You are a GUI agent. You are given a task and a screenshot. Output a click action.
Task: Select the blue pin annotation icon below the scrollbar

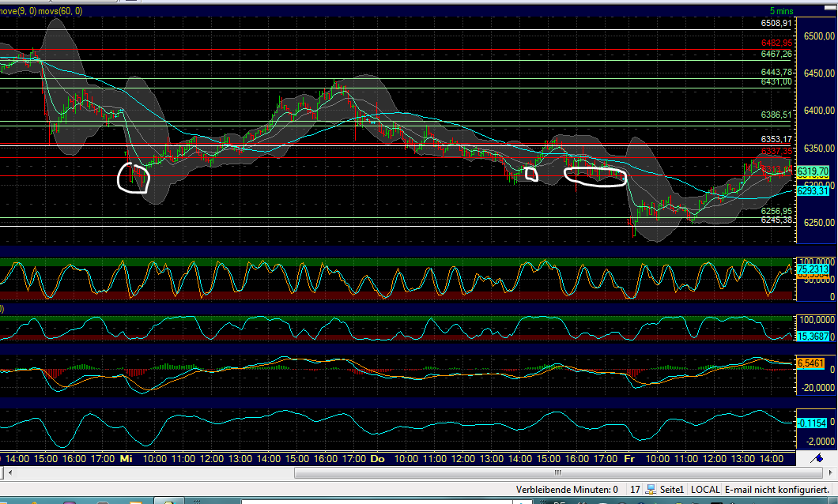click(x=819, y=456)
